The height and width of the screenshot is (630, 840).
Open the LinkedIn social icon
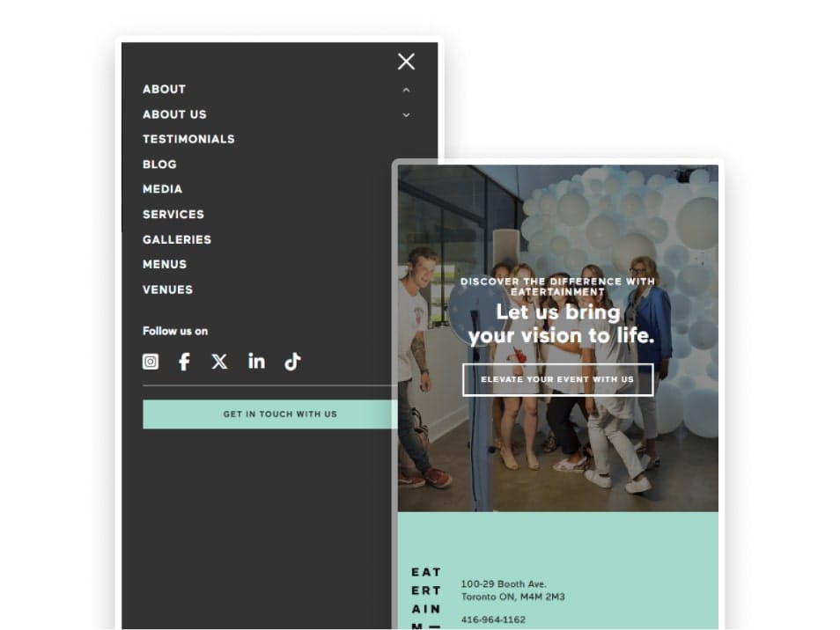(256, 362)
